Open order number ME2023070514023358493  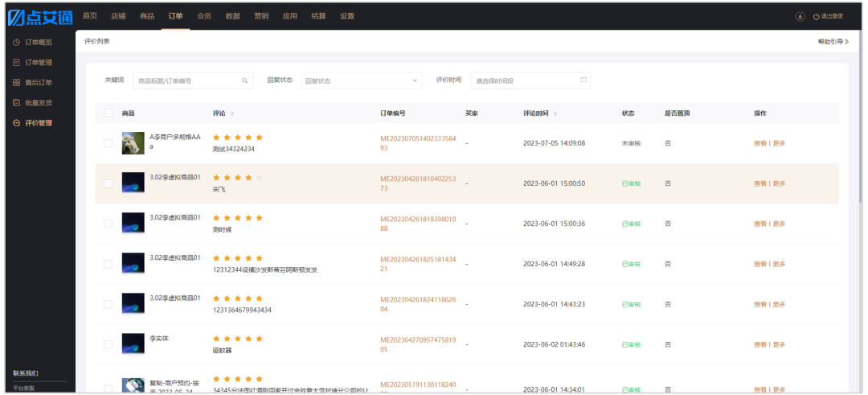pyautogui.click(x=418, y=143)
